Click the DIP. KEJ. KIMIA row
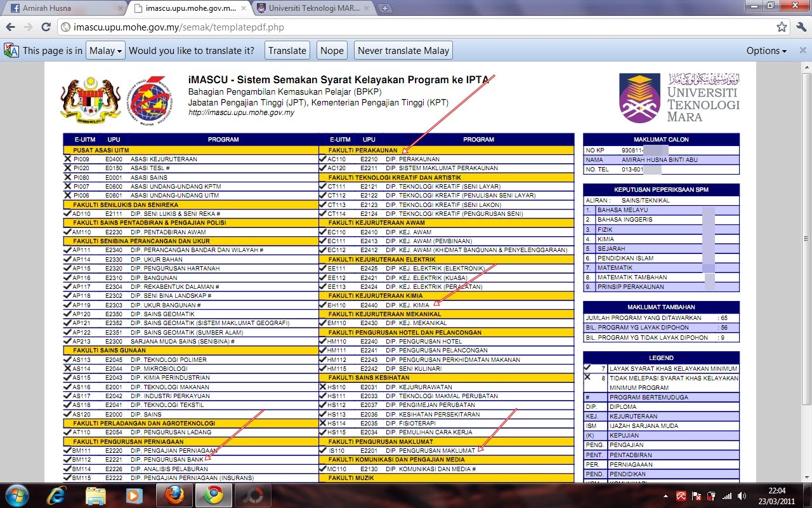The image size is (812, 508). (446, 305)
